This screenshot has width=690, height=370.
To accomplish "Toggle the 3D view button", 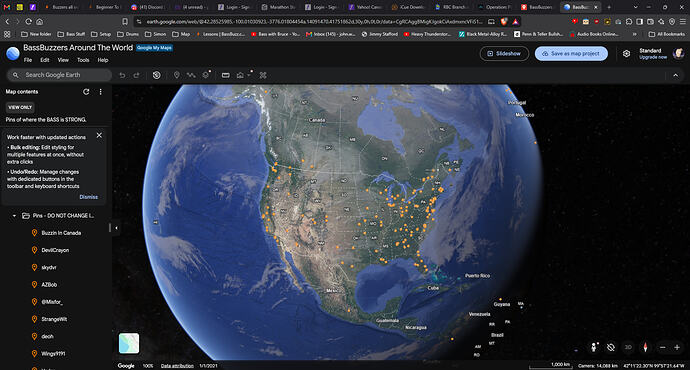I will [628, 347].
